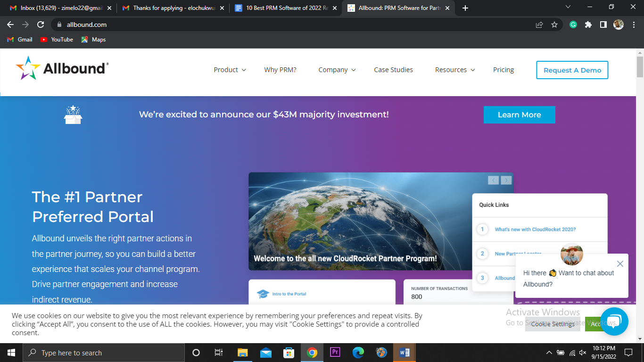Click the page vertical scrollbar thumb

tap(640, 66)
